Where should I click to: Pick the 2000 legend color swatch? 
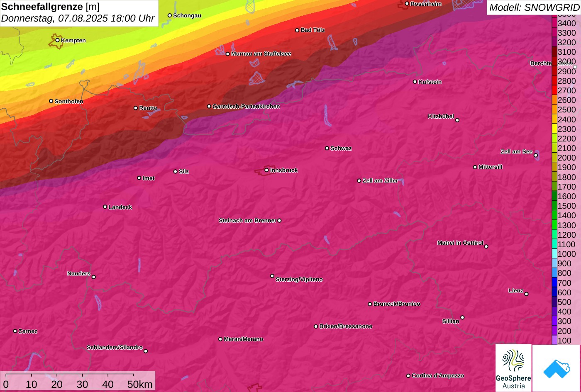[x=554, y=158]
